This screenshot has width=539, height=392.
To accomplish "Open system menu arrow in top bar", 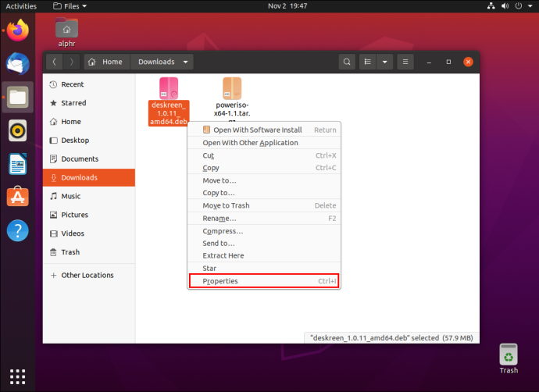I will (530, 5).
